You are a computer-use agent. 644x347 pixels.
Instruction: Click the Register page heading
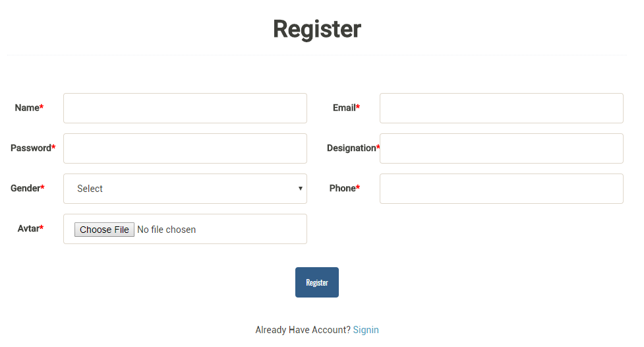(317, 29)
